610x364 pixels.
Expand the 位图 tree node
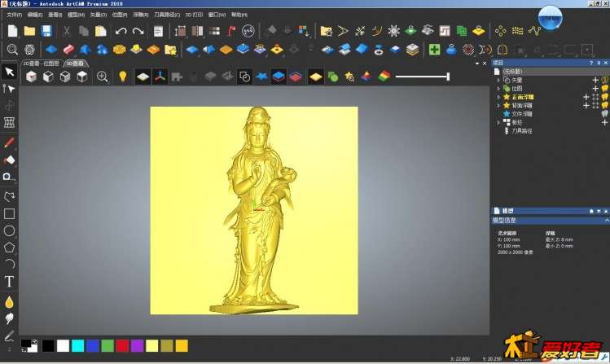pos(498,89)
